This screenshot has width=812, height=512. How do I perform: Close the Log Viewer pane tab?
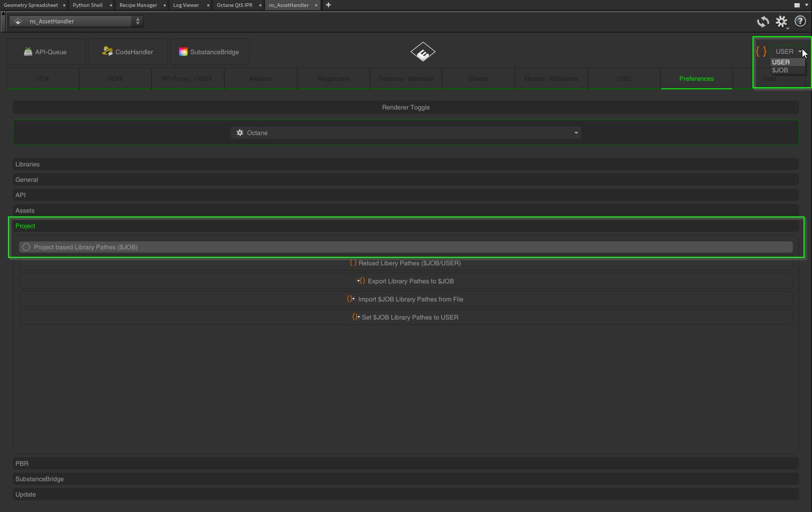click(x=208, y=5)
